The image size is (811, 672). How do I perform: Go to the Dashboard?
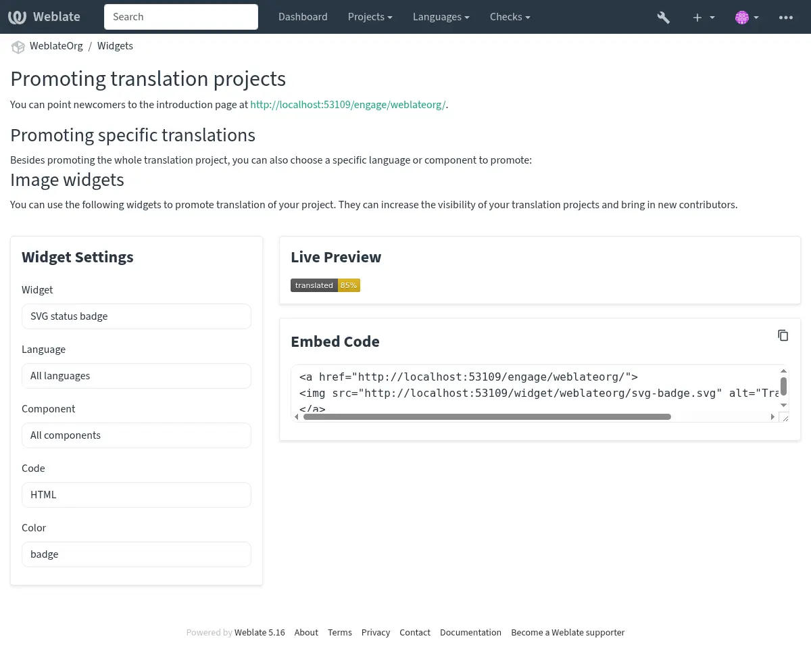(x=303, y=17)
